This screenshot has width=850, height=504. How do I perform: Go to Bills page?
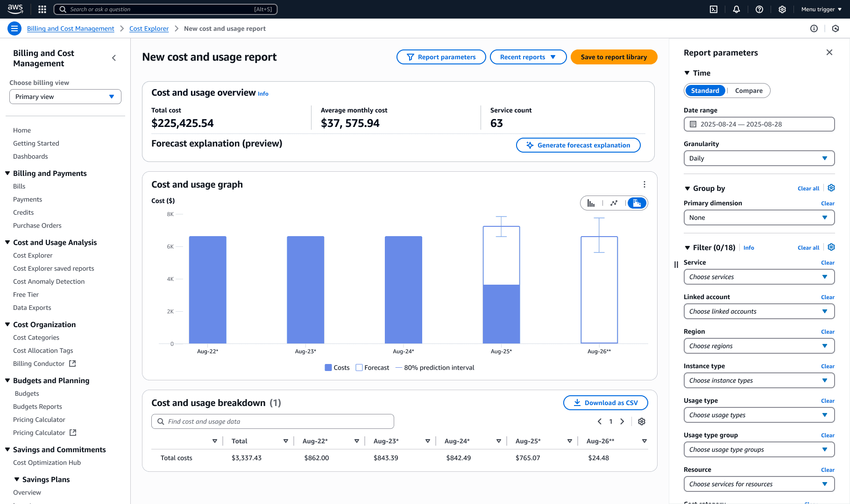click(x=19, y=186)
